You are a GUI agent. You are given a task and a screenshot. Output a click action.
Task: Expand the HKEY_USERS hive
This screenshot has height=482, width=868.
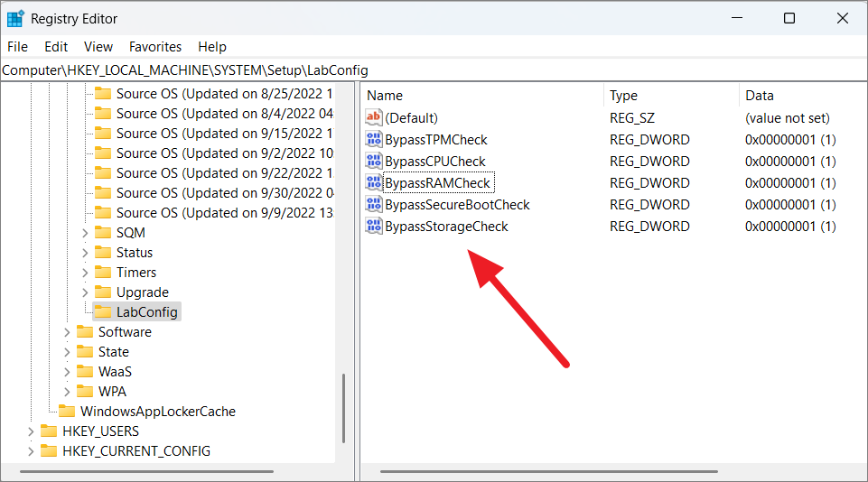31,431
